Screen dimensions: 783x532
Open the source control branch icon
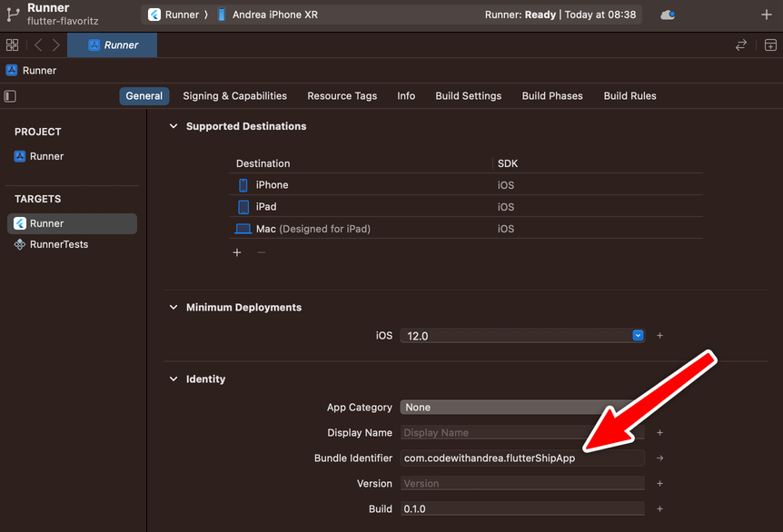[x=13, y=15]
